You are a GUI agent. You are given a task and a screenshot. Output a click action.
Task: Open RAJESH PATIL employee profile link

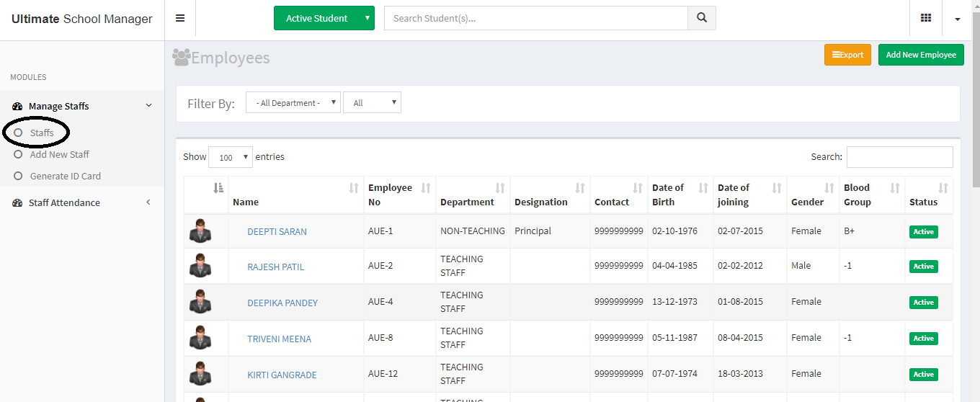276,267
